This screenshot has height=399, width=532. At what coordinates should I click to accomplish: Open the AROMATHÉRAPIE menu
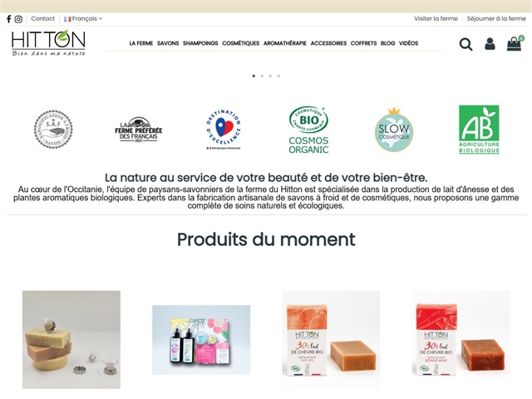[x=285, y=43]
